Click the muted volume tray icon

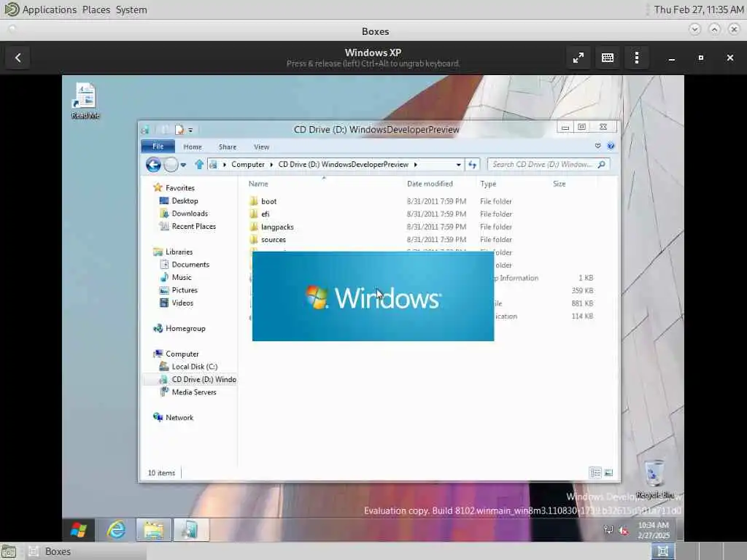click(623, 529)
